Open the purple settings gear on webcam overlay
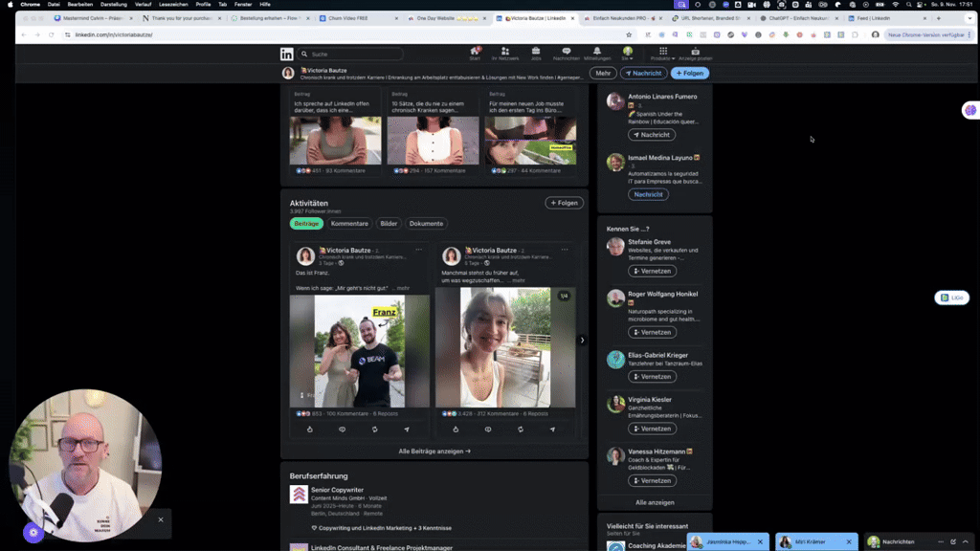This screenshot has height=551, width=980. pyautogui.click(x=33, y=532)
